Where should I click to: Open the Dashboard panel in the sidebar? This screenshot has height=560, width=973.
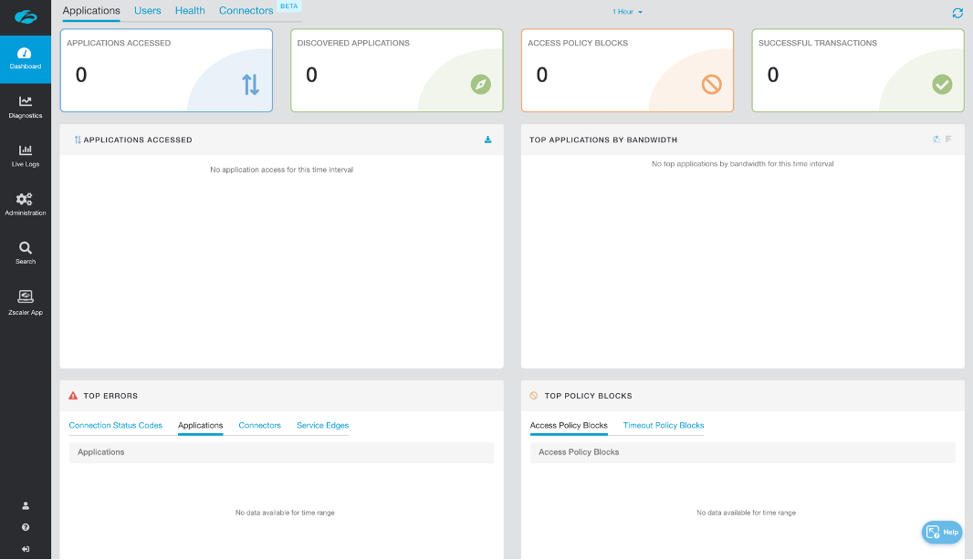(25, 57)
